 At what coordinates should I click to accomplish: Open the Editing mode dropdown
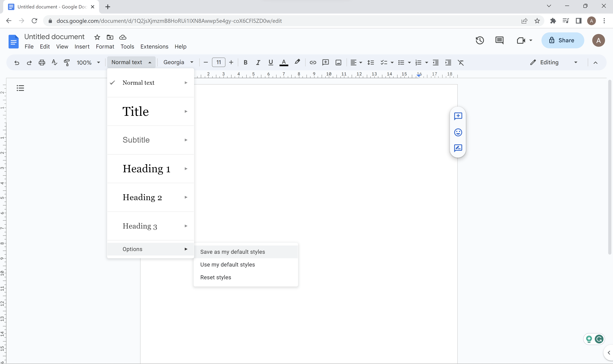click(x=554, y=62)
